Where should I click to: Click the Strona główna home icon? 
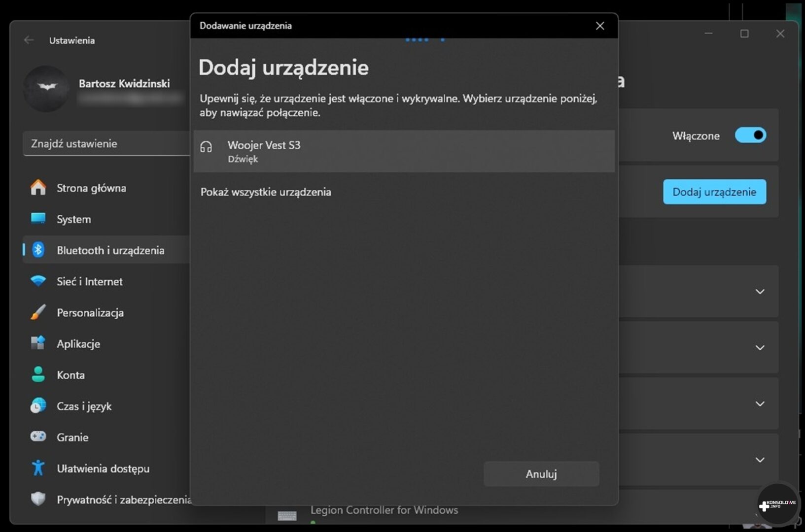38,188
